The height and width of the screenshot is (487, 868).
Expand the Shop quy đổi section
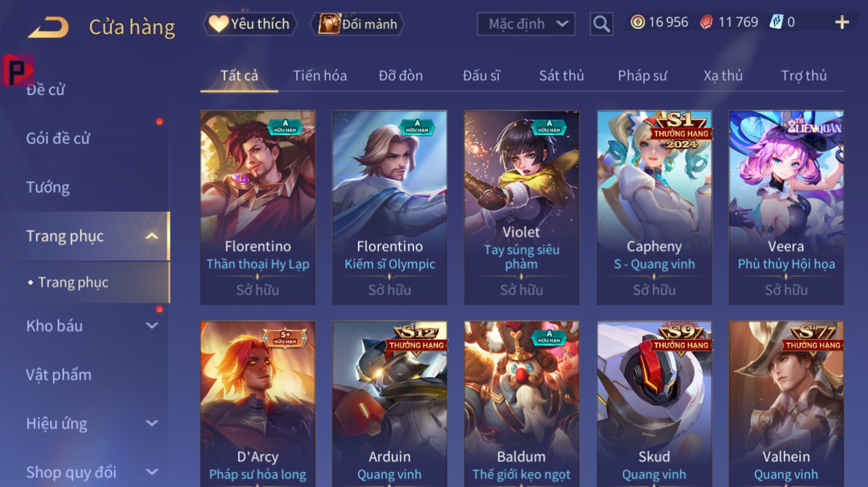(x=152, y=472)
